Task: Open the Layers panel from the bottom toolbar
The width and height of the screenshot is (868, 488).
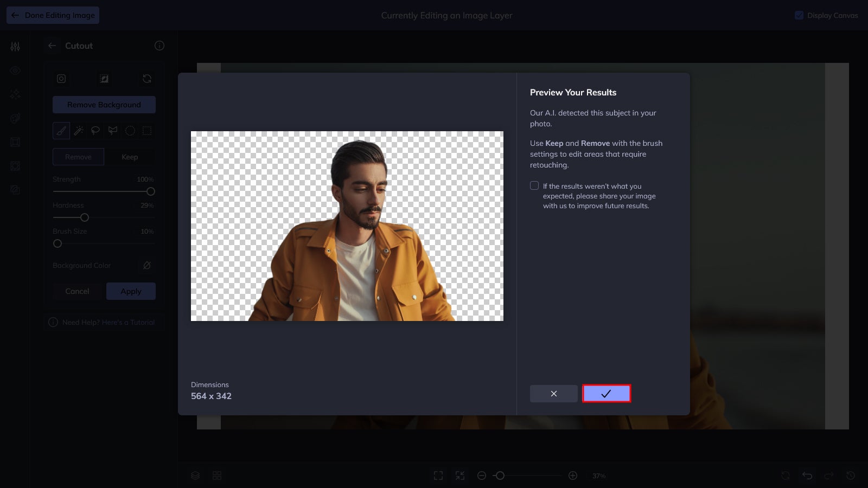Action: 195,476
